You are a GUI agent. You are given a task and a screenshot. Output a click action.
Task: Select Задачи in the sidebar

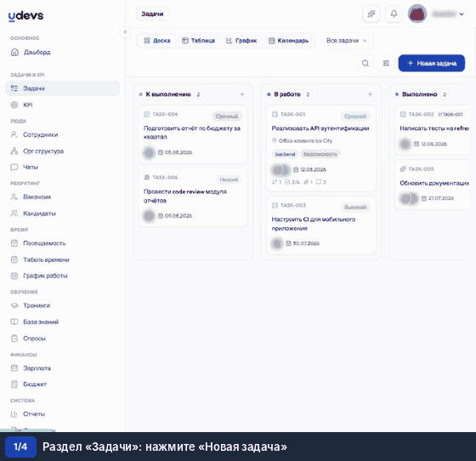coord(63,88)
